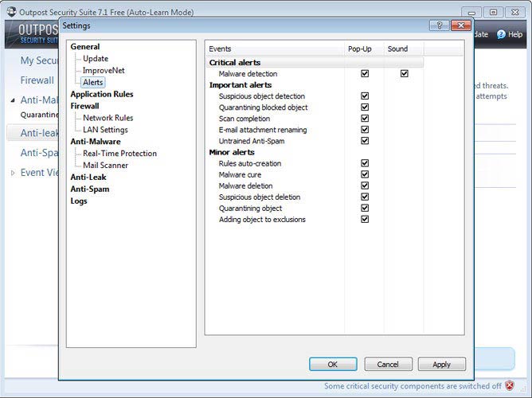Uncheck Pop-Up for Scan completion
The image size is (532, 398).
click(x=365, y=119)
